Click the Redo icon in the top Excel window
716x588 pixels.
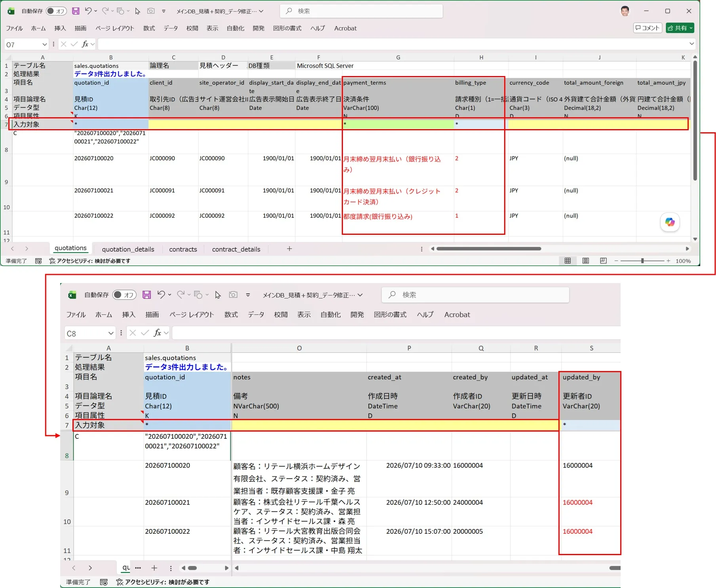105,11
